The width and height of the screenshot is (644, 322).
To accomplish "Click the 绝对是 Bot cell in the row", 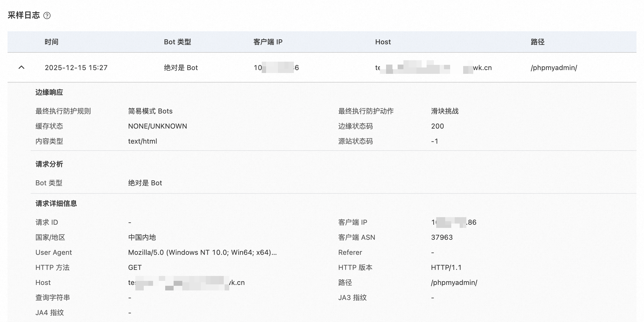I will pos(181,68).
